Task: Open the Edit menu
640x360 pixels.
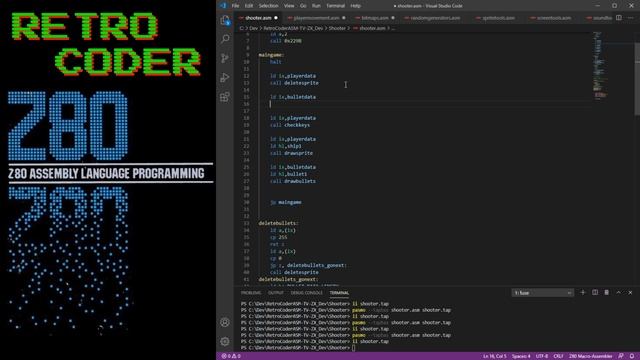Action: coord(249,6)
